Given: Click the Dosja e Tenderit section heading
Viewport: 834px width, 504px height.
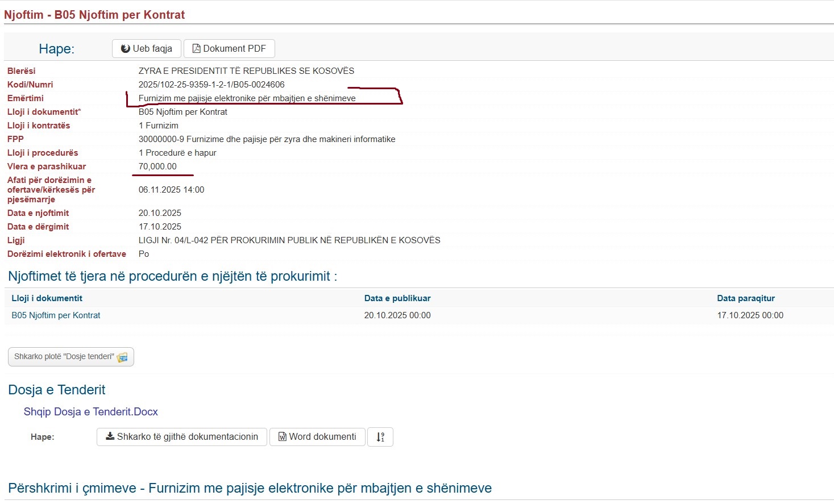Looking at the screenshot, I should (57, 390).
